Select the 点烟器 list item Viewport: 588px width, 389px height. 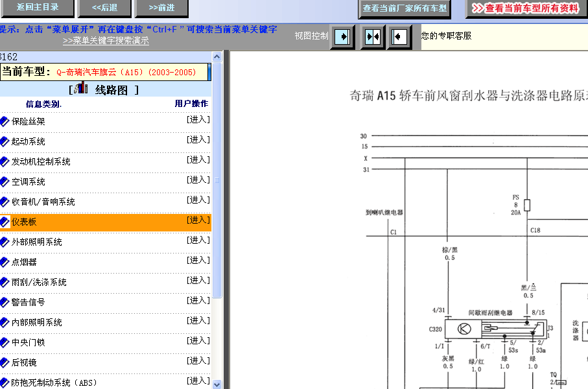[24, 262]
